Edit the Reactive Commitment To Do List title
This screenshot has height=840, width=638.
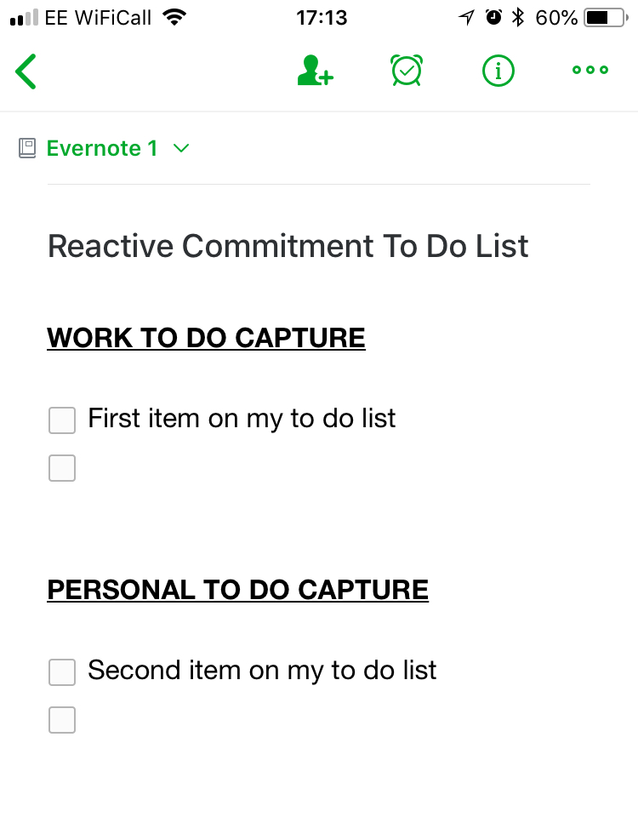[288, 247]
